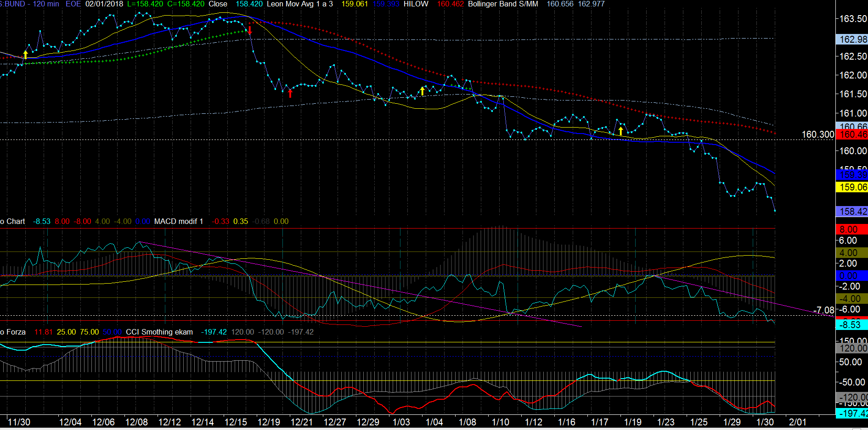868x430 pixels.
Task: Click the blue 50.00 Forza level
Action: click(112, 332)
